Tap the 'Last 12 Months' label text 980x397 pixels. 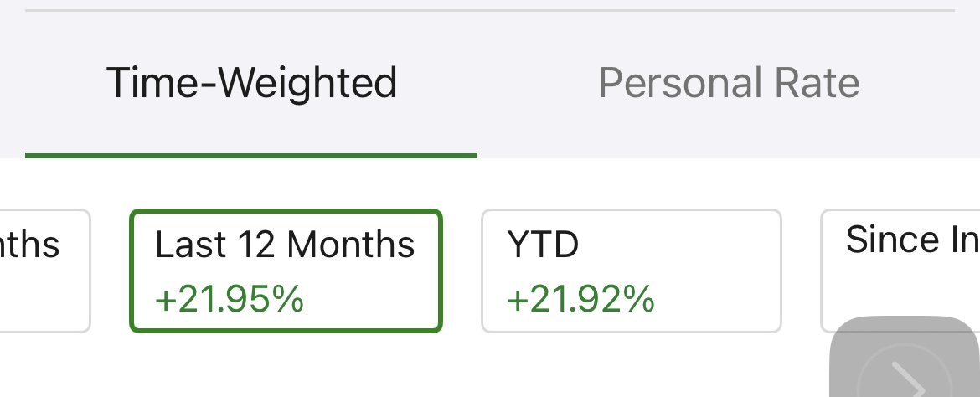click(285, 245)
